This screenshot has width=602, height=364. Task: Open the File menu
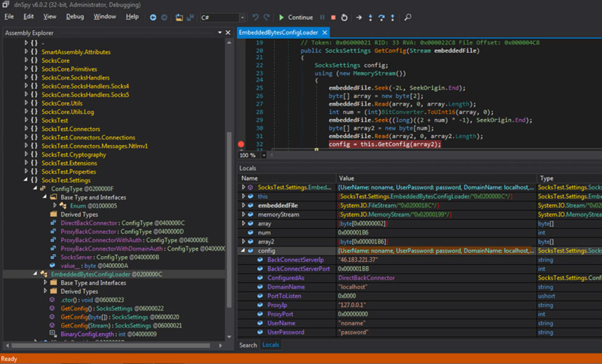pyautogui.click(x=9, y=17)
